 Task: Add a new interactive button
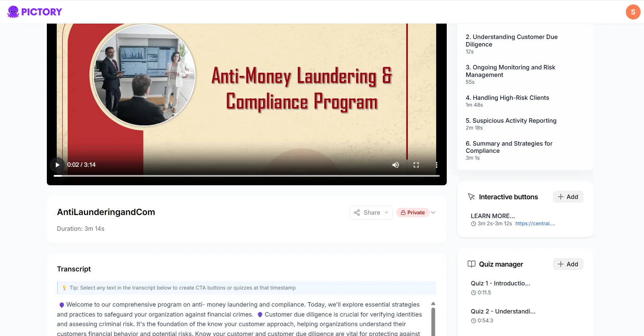click(x=568, y=197)
